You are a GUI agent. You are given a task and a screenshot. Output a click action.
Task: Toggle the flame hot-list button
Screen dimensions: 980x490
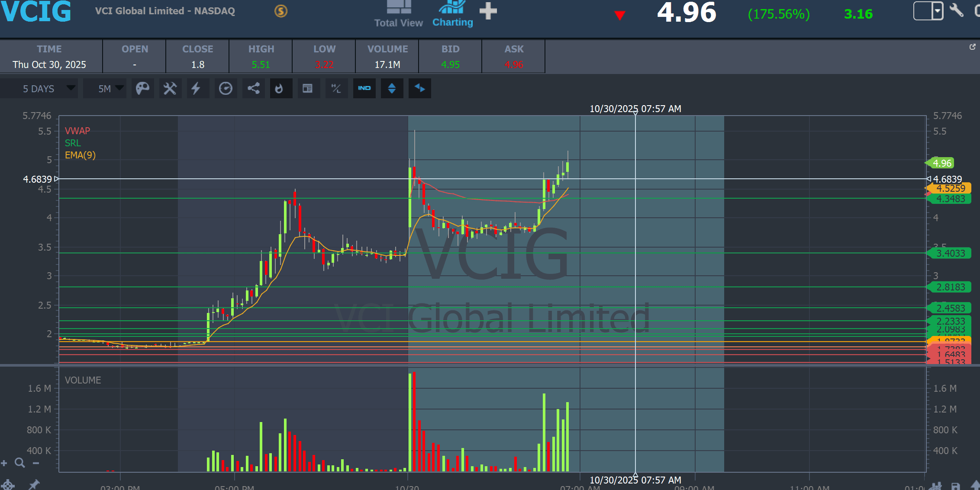tap(280, 89)
